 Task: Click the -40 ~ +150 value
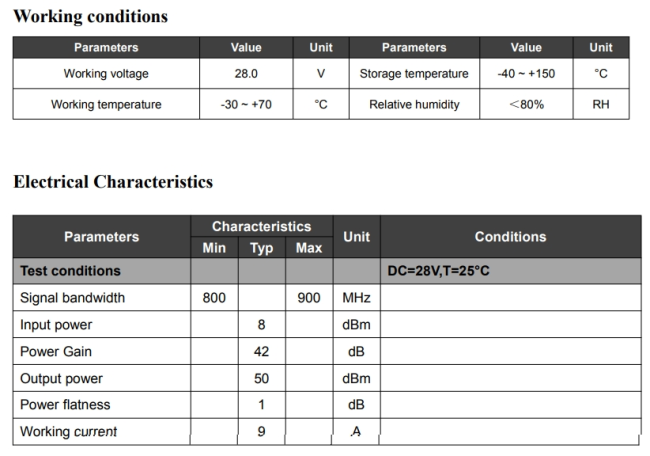point(526,74)
